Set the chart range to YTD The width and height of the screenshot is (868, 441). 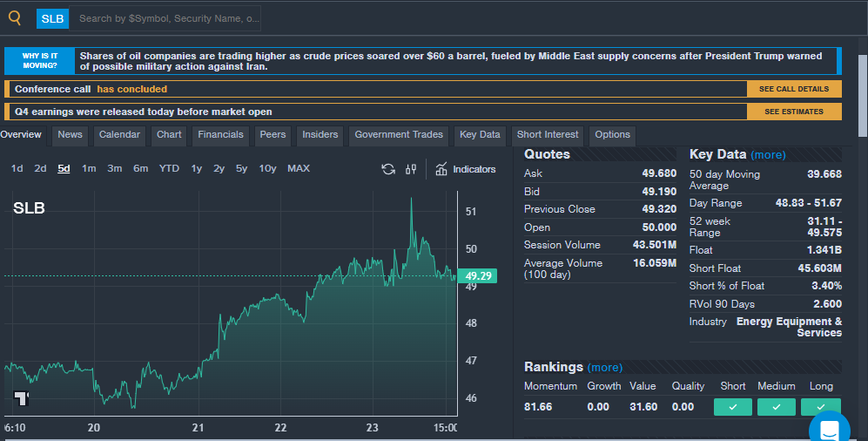click(x=169, y=169)
